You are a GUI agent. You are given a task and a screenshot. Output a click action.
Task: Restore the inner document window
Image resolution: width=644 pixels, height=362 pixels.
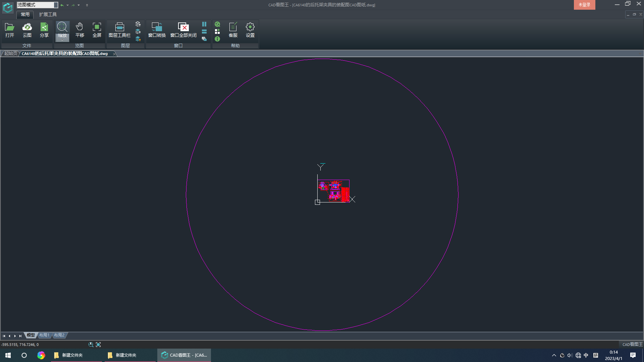pos(634,14)
